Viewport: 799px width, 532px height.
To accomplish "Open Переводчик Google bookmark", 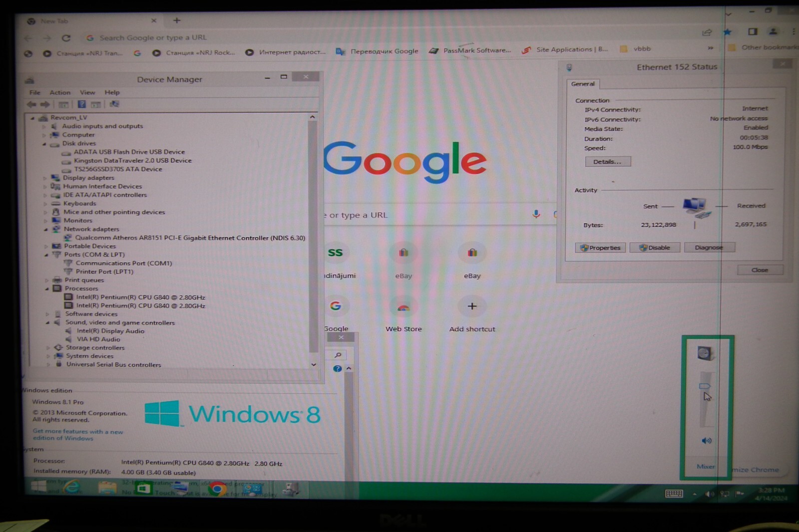I will coord(377,51).
